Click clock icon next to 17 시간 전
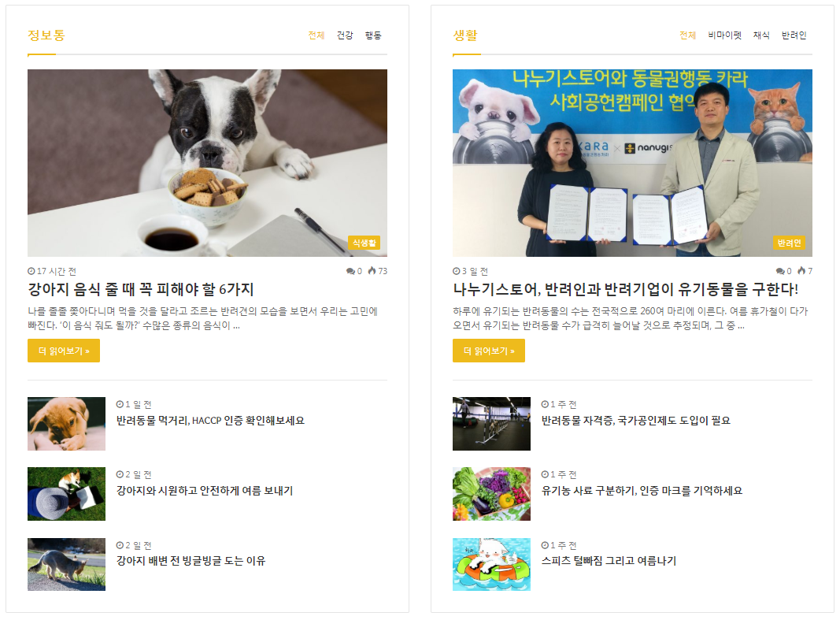This screenshot has height=620, width=840. pos(31,271)
